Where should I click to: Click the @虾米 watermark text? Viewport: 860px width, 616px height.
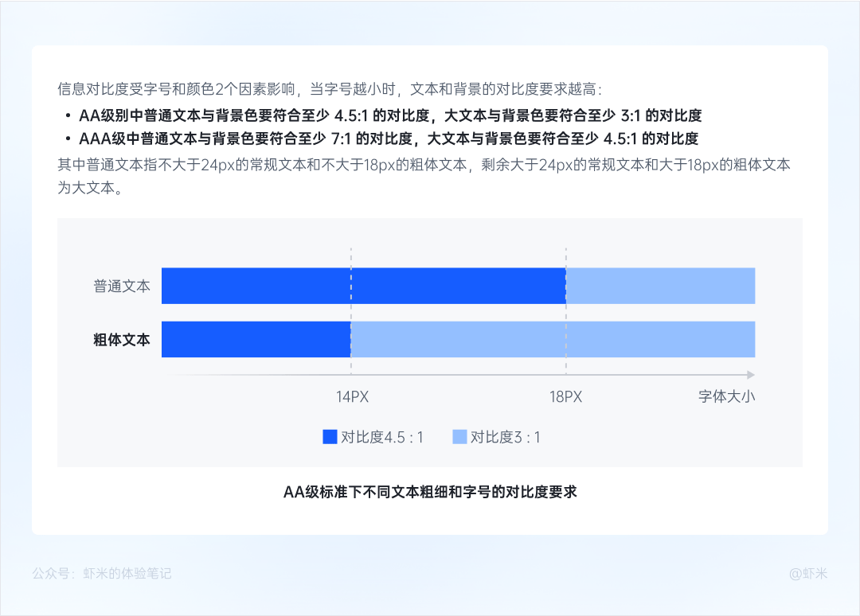pyautogui.click(x=808, y=574)
